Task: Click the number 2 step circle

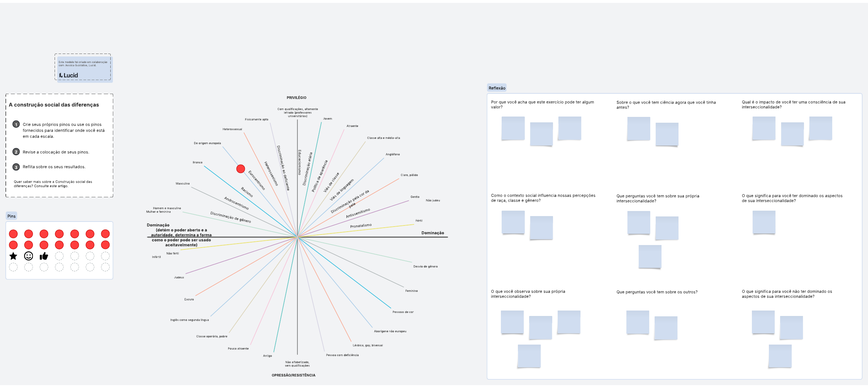Action: (16, 152)
